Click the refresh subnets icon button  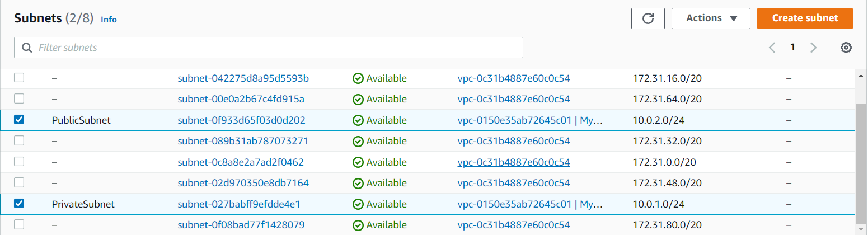coord(648,18)
